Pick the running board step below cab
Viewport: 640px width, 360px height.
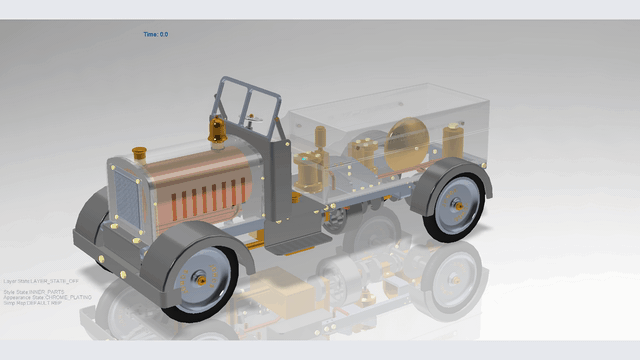point(298,244)
